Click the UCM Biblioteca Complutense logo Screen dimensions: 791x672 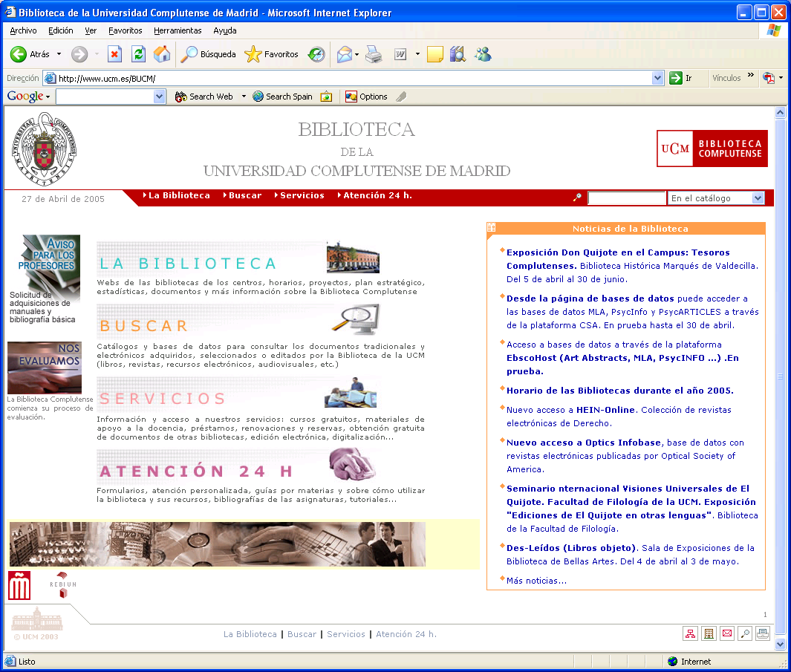point(712,149)
